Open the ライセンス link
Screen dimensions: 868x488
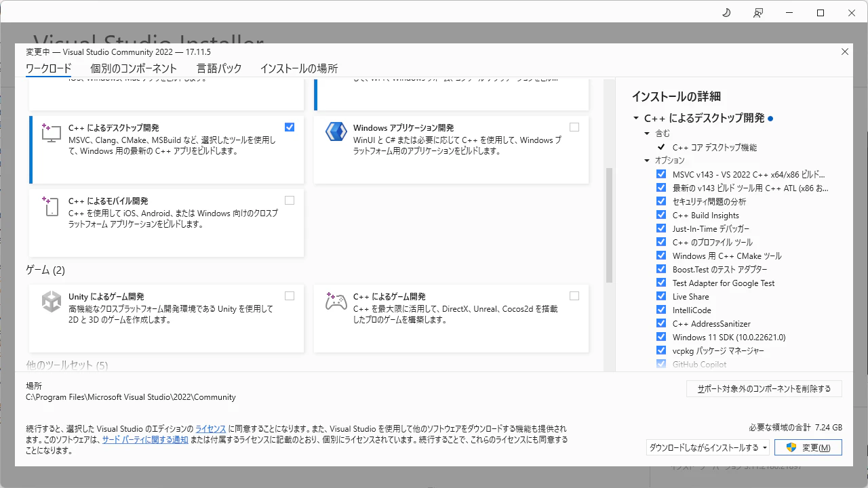point(211,429)
